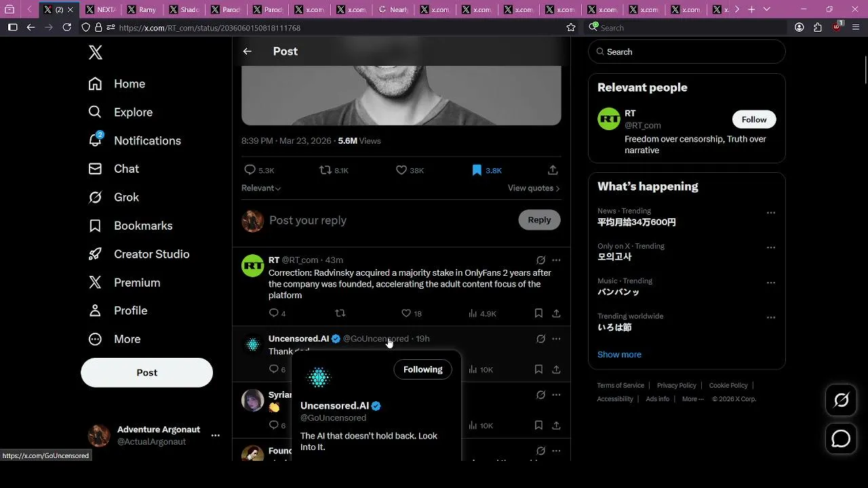The image size is (868, 488).
Task: Share the Uncensored.AI reply
Action: pos(556,369)
